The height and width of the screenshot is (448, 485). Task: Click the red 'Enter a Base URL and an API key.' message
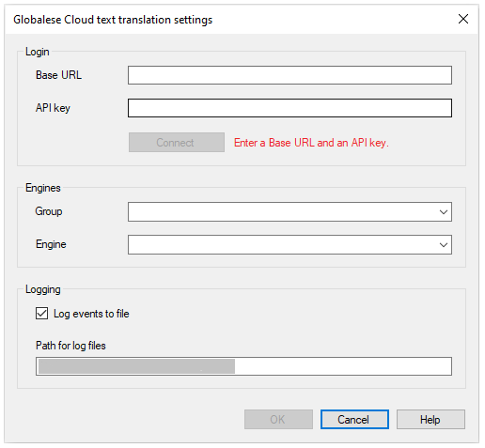point(311,143)
